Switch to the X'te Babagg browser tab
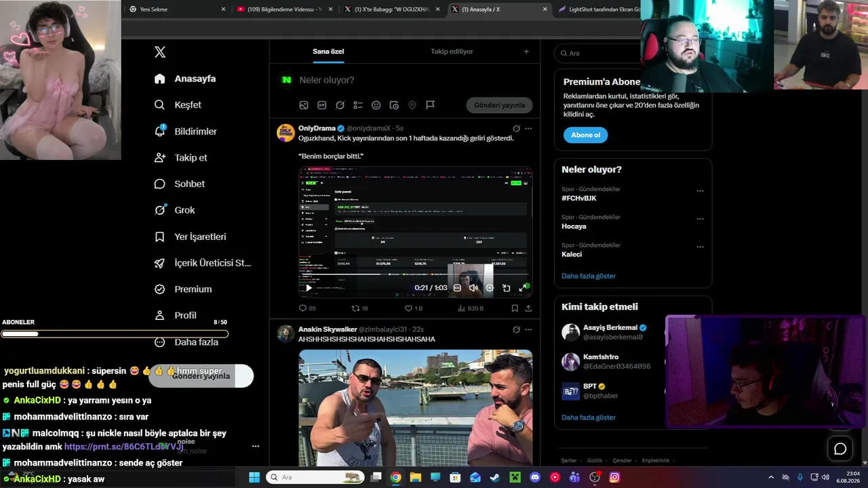The width and height of the screenshot is (868, 488). (392, 9)
